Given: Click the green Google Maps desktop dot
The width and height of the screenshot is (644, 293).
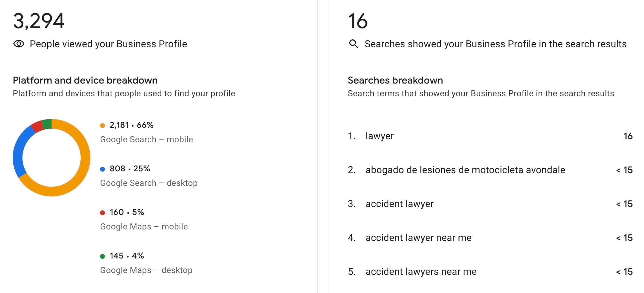Looking at the screenshot, I should [x=102, y=256].
